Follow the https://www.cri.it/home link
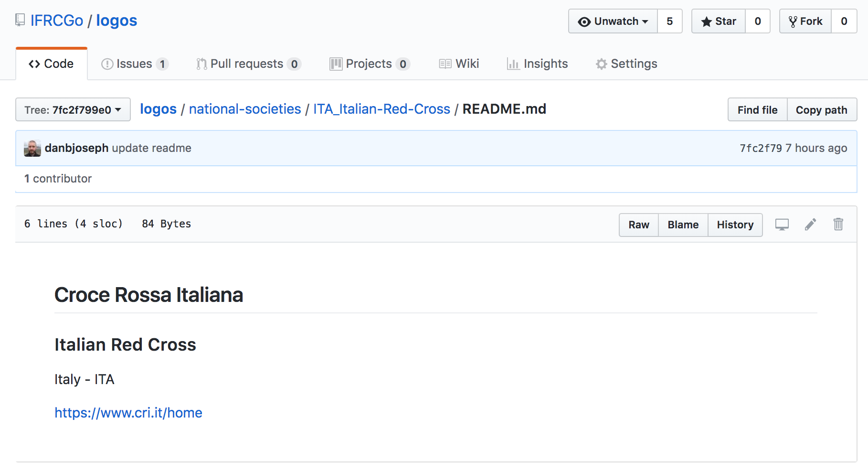The width and height of the screenshot is (868, 472). (x=128, y=413)
